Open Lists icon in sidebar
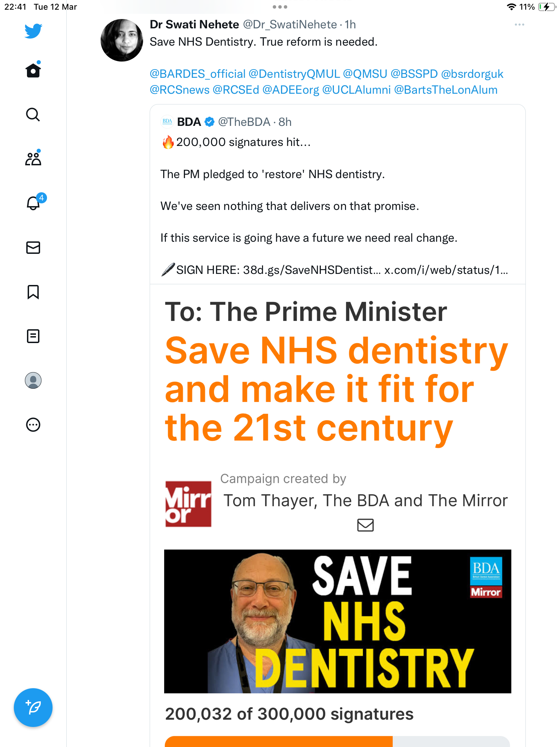The image size is (560, 747). [33, 336]
